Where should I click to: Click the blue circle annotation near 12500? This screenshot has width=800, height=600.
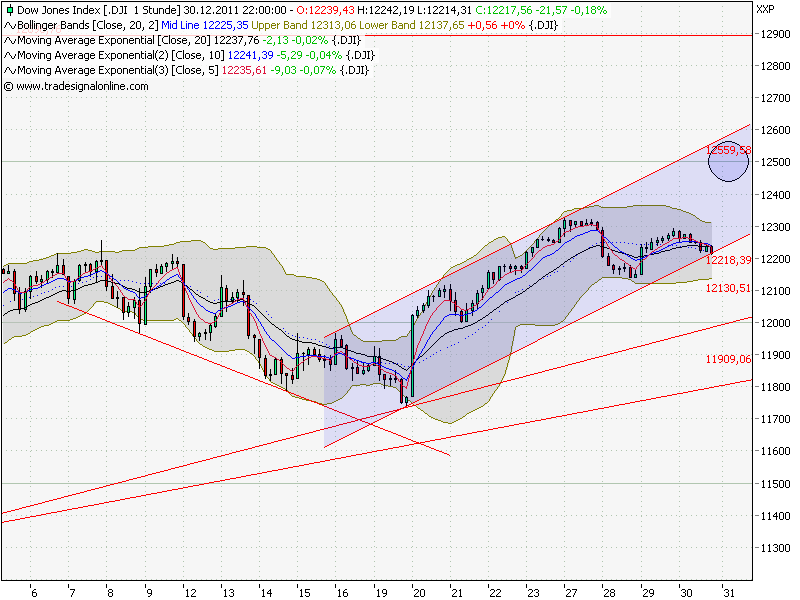(729, 165)
